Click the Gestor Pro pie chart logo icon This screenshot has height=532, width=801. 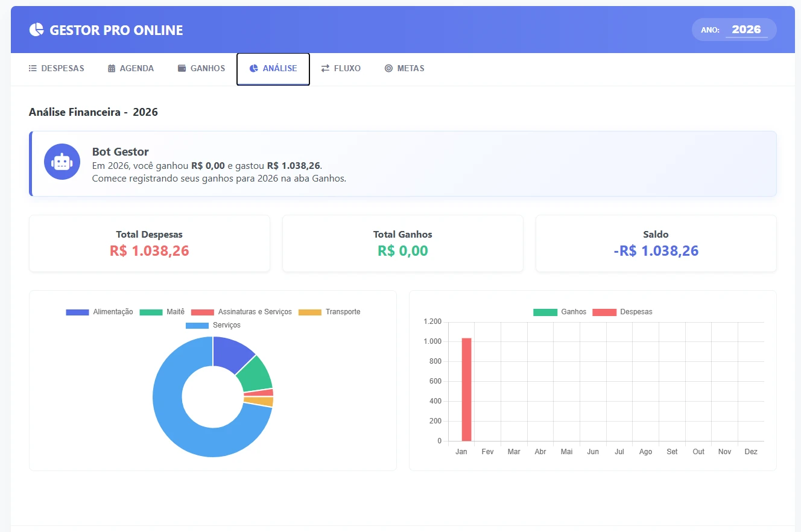click(x=37, y=30)
